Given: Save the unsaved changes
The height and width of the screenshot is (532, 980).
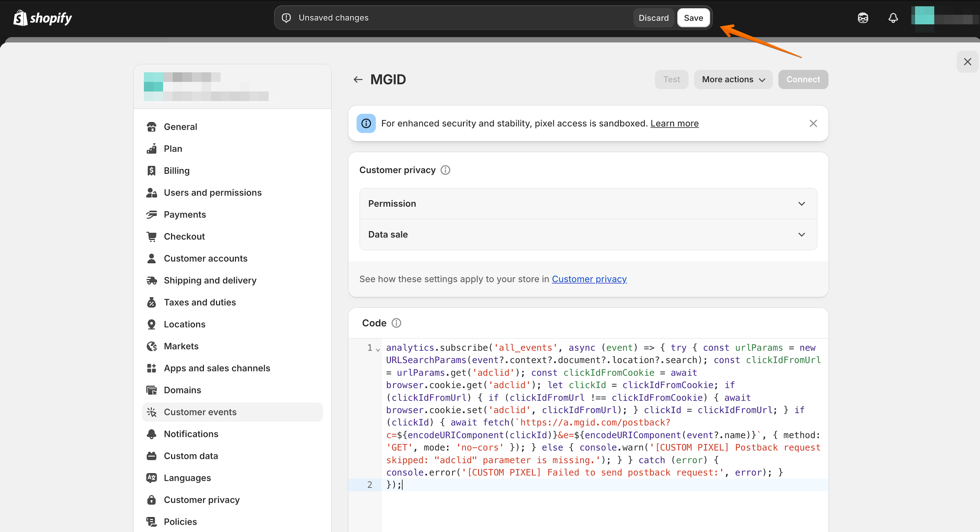Looking at the screenshot, I should [x=693, y=18].
